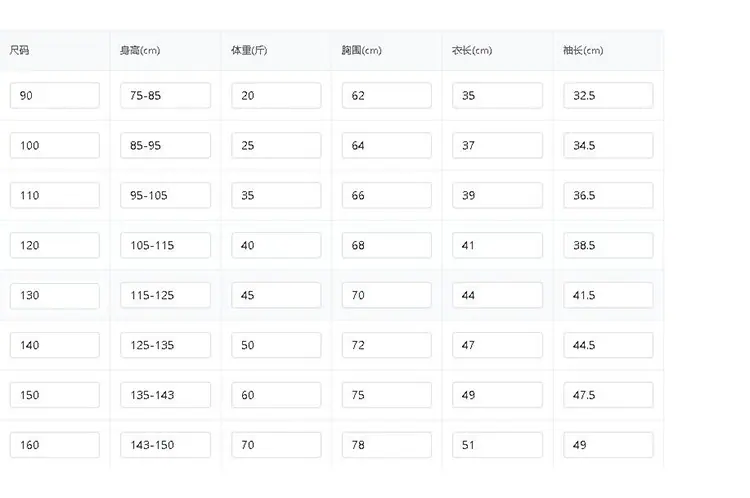Click the garment length field showing 47
The height and width of the screenshot is (498, 750).
pos(497,345)
